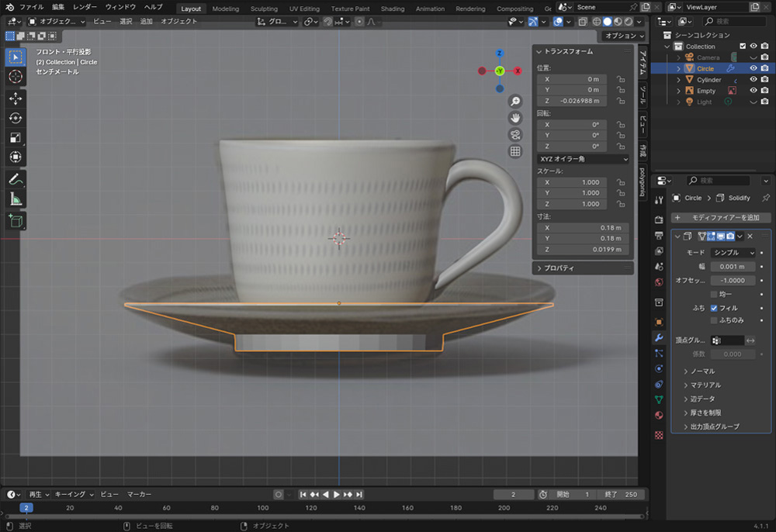Select the Move tool in toolbar
776x532 pixels.
pos(16,98)
